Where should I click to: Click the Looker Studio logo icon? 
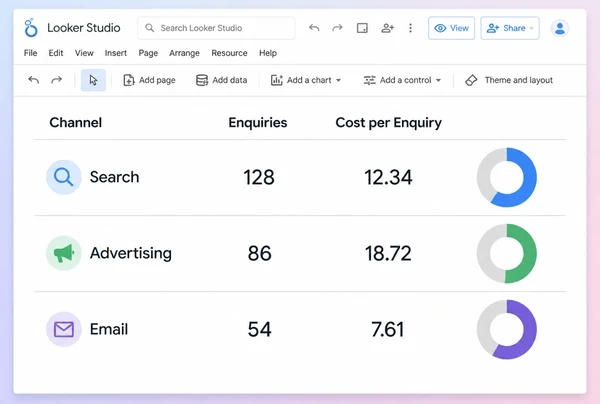(x=31, y=28)
